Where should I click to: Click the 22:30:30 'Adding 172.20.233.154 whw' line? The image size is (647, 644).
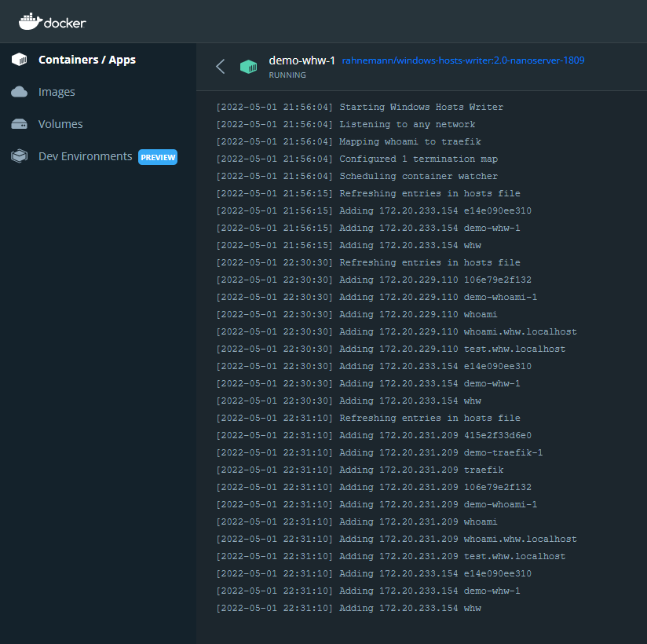pyautogui.click(x=349, y=401)
